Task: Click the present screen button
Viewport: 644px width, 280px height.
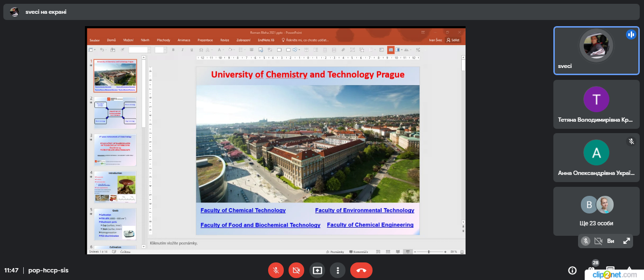Action: (317, 270)
